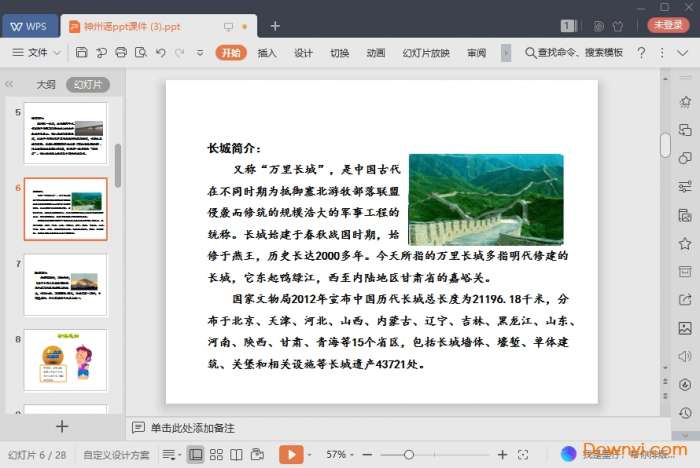Toggle normal view in the status bar
The height and width of the screenshot is (468, 700).
(x=195, y=455)
